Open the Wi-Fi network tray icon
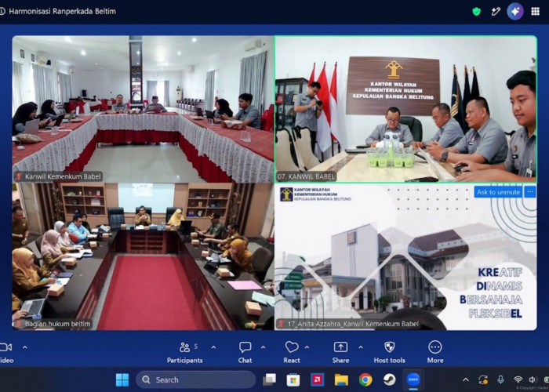 518,379
